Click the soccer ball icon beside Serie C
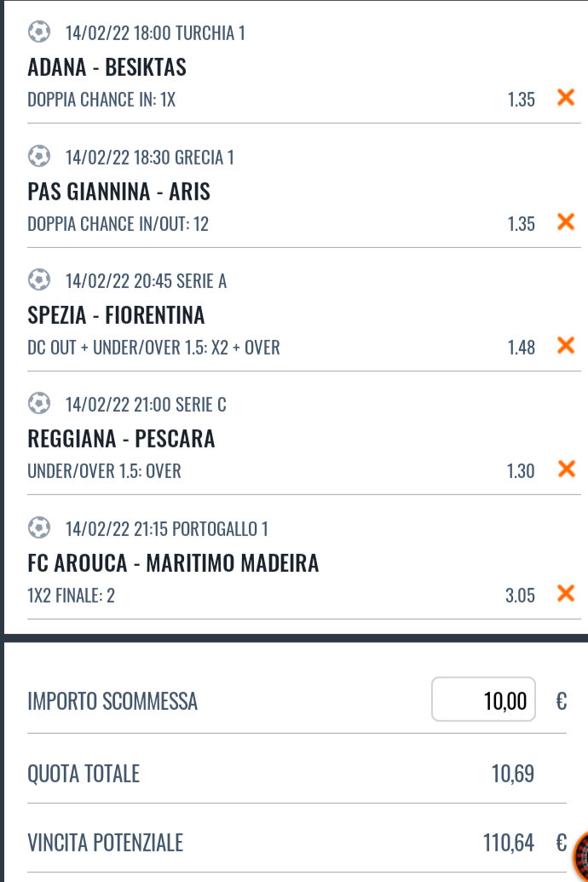This screenshot has height=882, width=588. (x=38, y=405)
